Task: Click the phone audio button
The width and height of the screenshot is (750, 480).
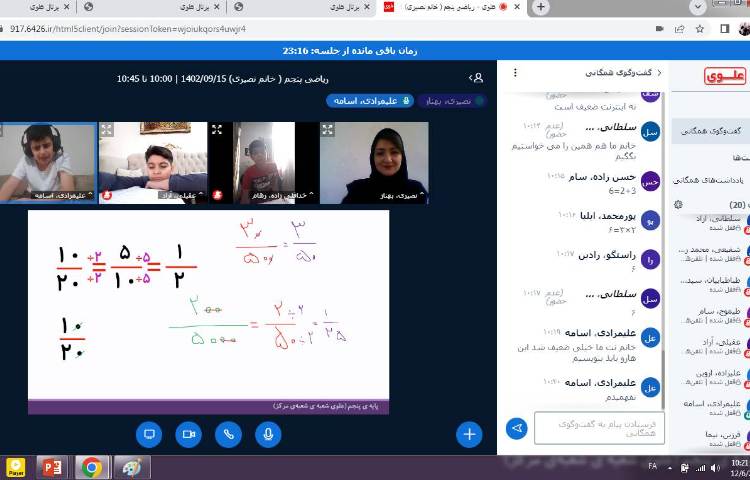Action: tap(228, 434)
